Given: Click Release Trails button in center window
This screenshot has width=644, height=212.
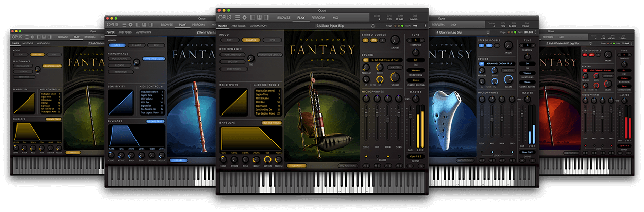Looking at the screenshot, I should (x=272, y=123).
